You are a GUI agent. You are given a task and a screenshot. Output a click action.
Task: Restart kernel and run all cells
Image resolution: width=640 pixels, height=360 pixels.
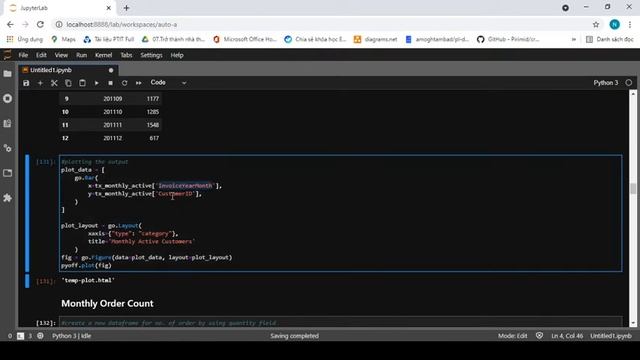coord(138,83)
